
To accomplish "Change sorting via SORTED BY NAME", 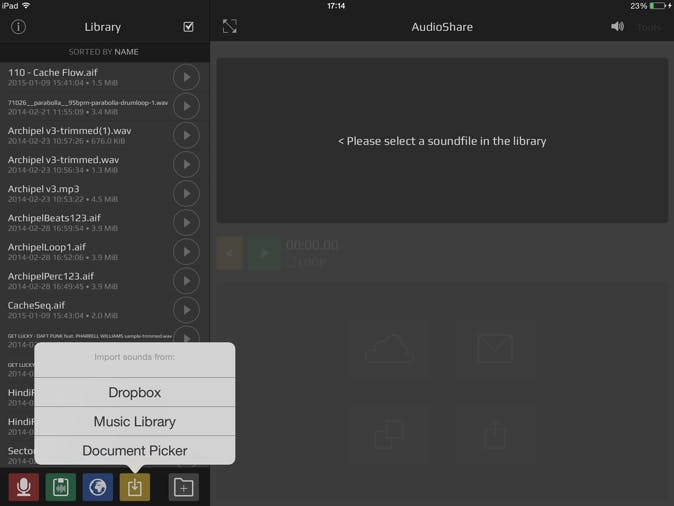I will 104,52.
